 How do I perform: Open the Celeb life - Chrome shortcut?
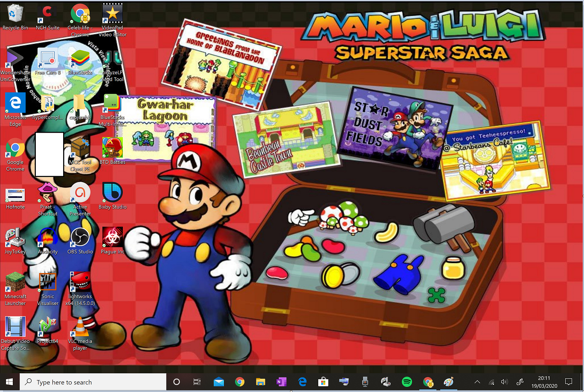pyautogui.click(x=80, y=20)
